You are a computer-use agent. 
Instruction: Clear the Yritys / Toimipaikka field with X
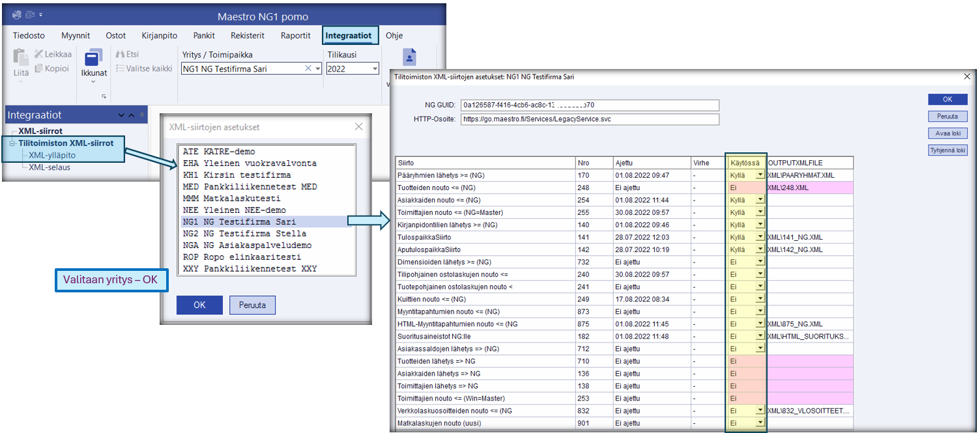pos(308,68)
